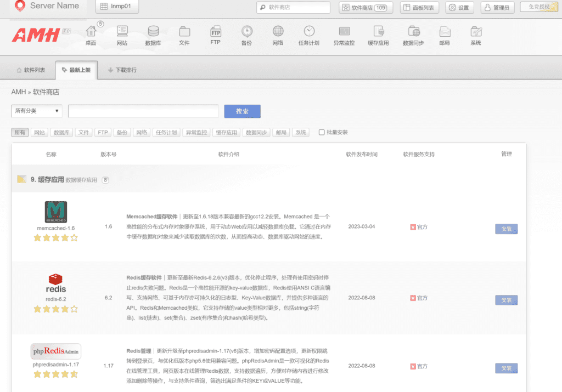Click the redis-6.2 name link
Viewport: 562px width, 392px height.
[56, 299]
